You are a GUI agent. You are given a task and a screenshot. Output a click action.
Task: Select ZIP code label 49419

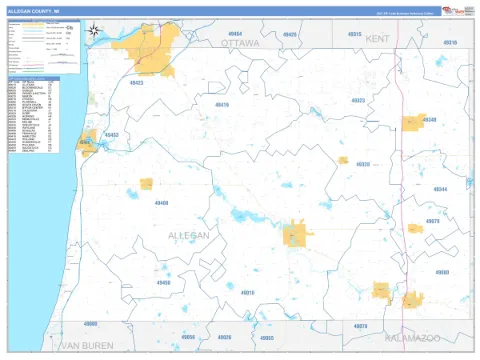pyautogui.click(x=222, y=105)
